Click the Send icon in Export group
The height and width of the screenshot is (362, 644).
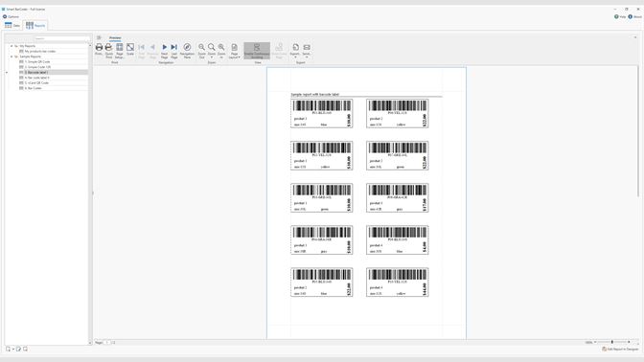click(307, 48)
